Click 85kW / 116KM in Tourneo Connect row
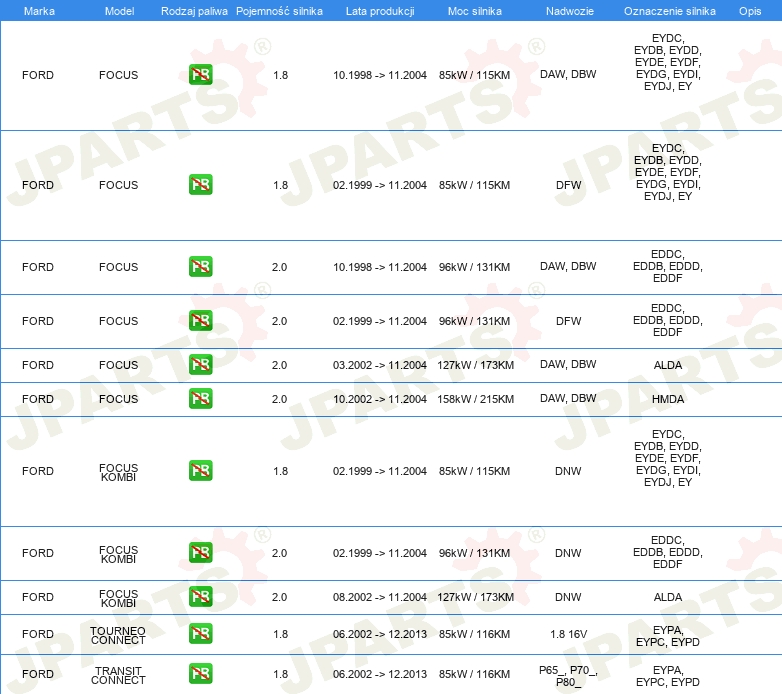This screenshot has height=694, width=782. [474, 634]
